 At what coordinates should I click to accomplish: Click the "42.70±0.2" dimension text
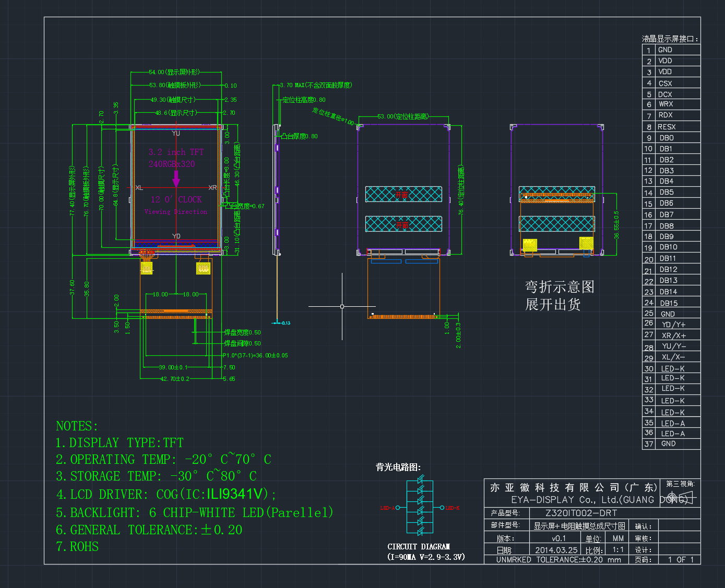point(175,379)
